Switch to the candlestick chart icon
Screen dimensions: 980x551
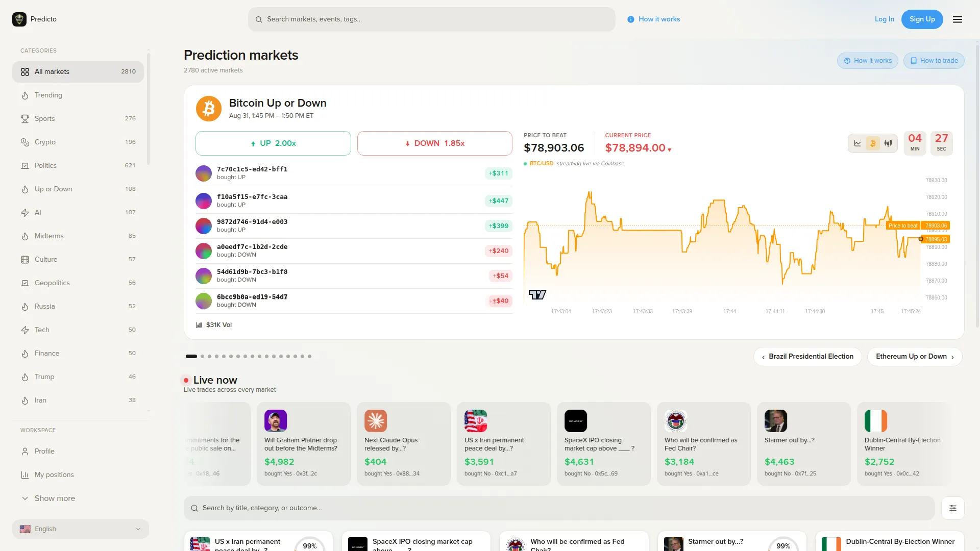pyautogui.click(x=888, y=143)
